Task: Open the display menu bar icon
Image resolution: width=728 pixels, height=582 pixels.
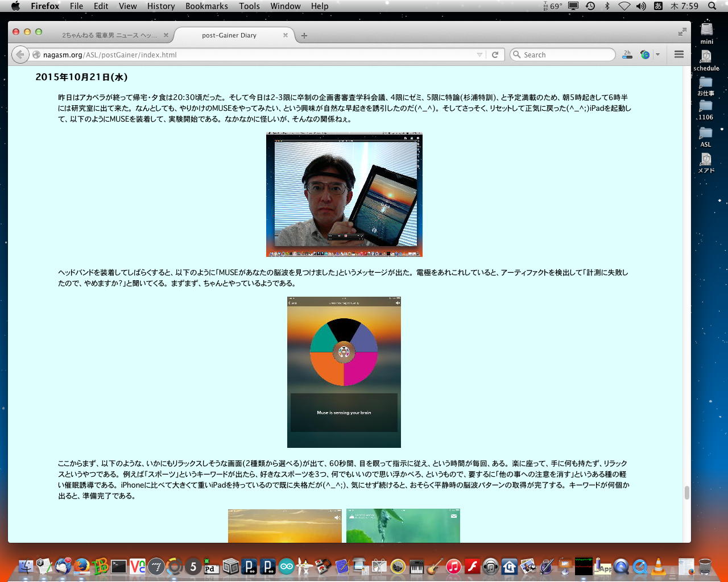Action: (573, 6)
